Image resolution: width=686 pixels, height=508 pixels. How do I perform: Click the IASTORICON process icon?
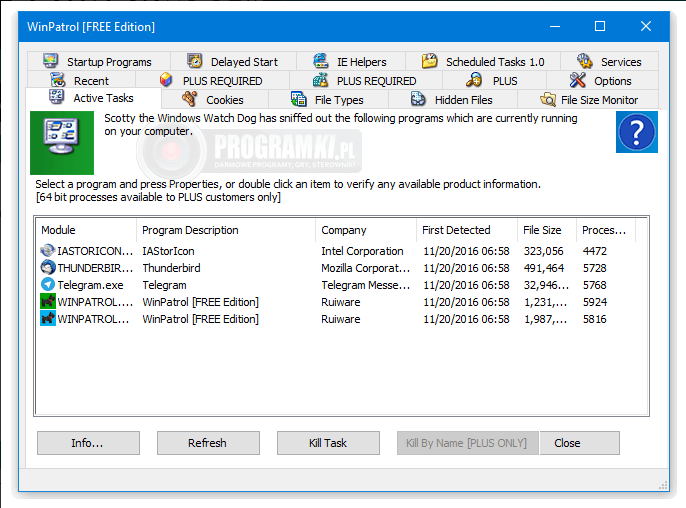pyautogui.click(x=48, y=251)
